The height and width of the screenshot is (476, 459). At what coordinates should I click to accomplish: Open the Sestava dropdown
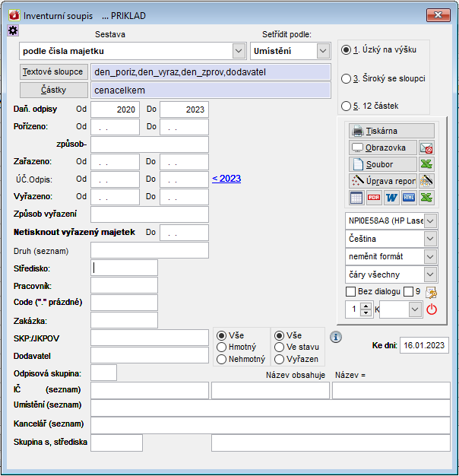click(239, 51)
